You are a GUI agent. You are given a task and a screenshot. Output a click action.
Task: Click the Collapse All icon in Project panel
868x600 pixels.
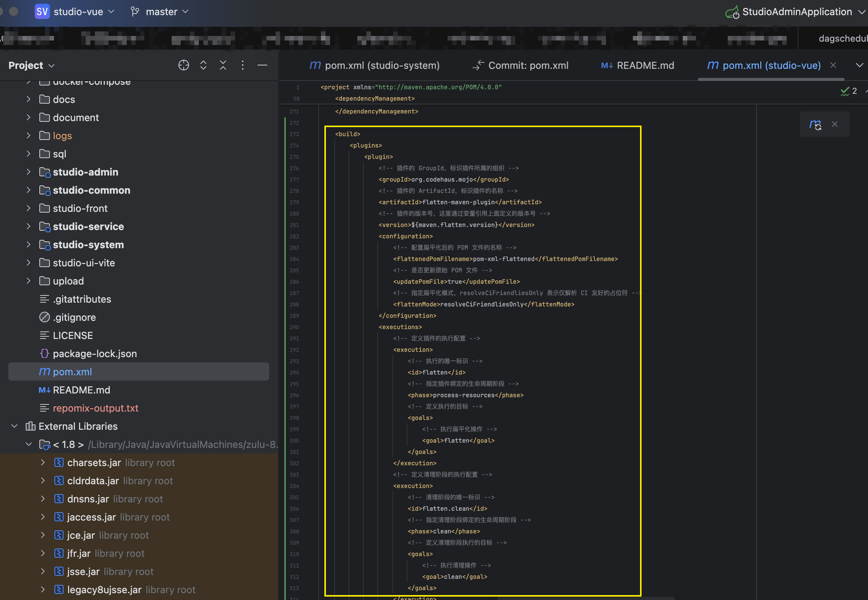(223, 65)
